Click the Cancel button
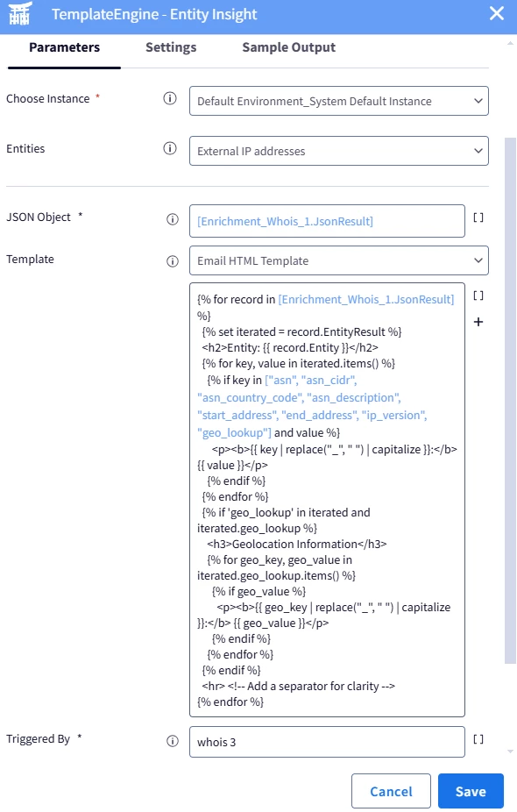The height and width of the screenshot is (812, 517). pos(391,791)
